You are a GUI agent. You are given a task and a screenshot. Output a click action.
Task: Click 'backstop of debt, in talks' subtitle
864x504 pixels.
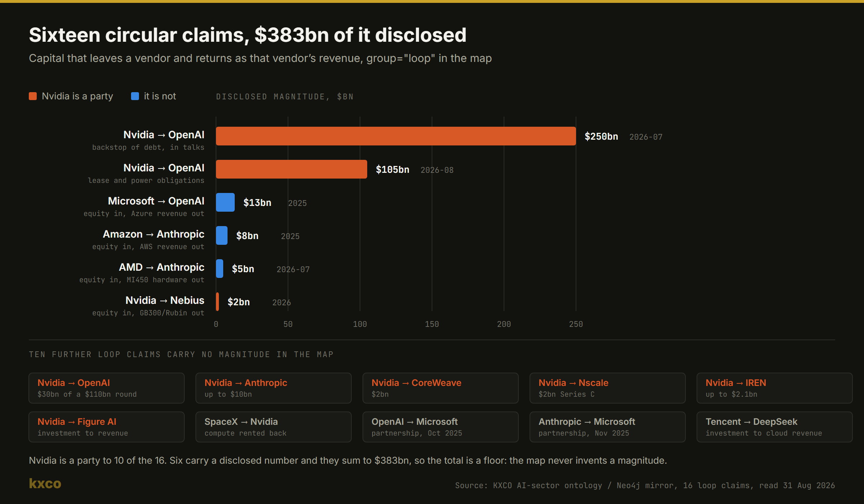pyautogui.click(x=148, y=147)
